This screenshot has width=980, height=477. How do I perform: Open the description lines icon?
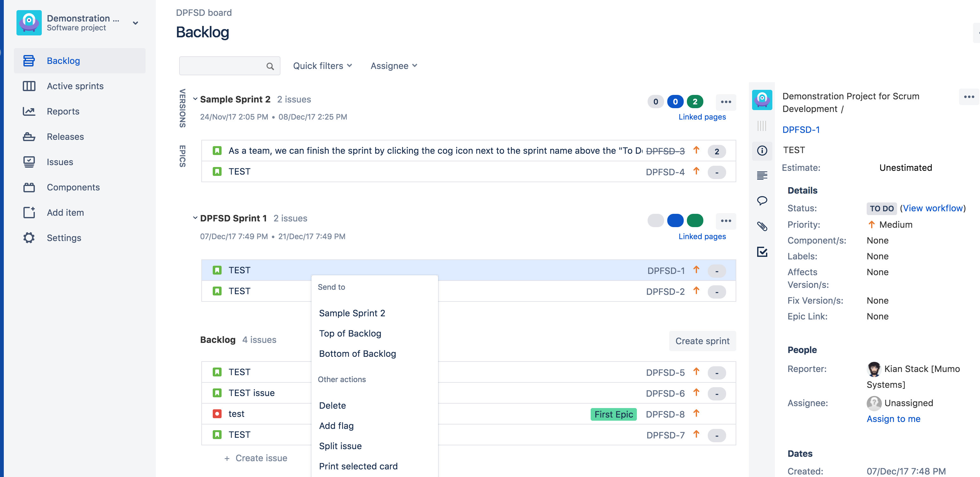pos(762,176)
